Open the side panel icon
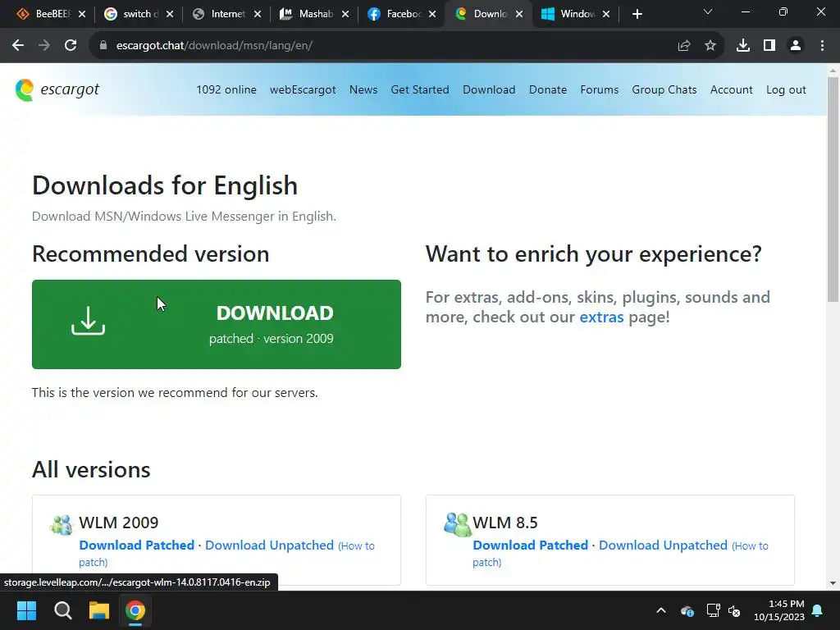 (x=769, y=46)
